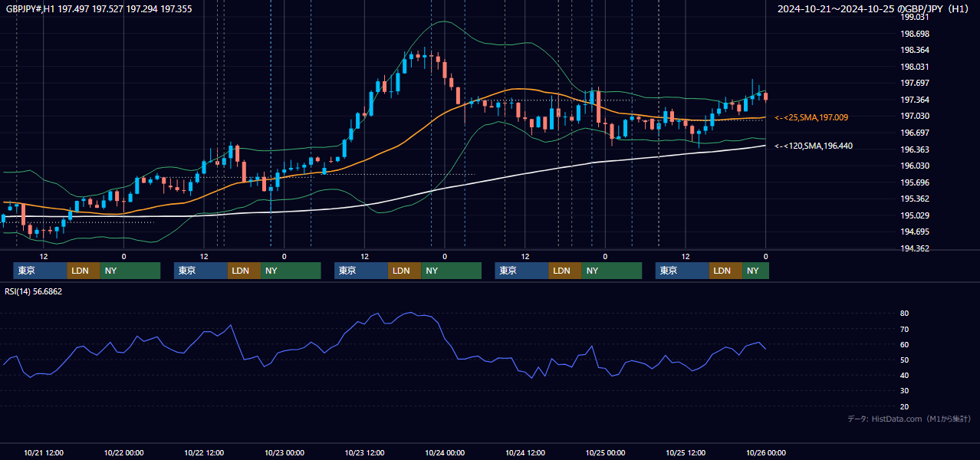Select the LDN session block on 10/22
980x460 pixels.
coord(244,271)
